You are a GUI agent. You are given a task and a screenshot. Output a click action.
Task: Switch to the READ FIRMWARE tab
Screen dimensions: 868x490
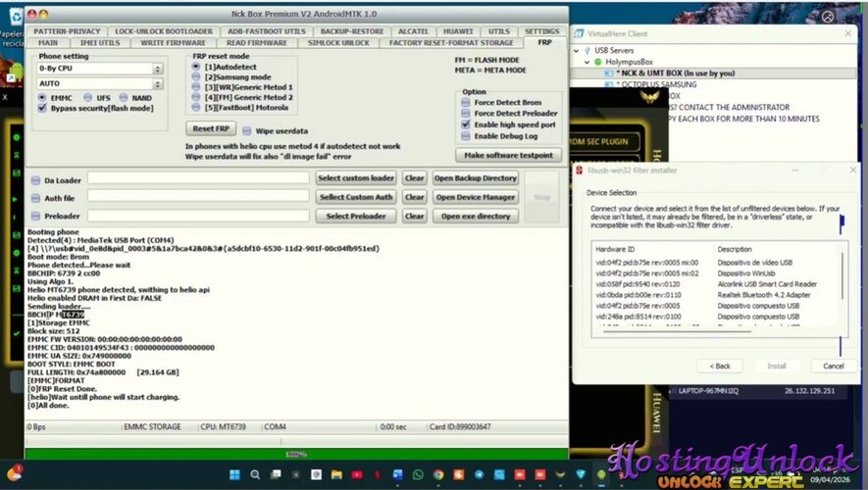click(256, 42)
